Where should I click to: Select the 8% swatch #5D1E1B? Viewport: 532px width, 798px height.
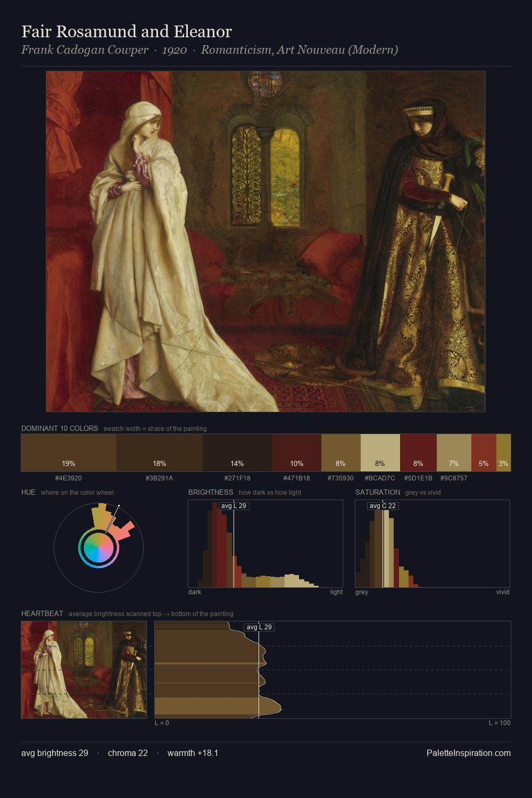pyautogui.click(x=418, y=453)
